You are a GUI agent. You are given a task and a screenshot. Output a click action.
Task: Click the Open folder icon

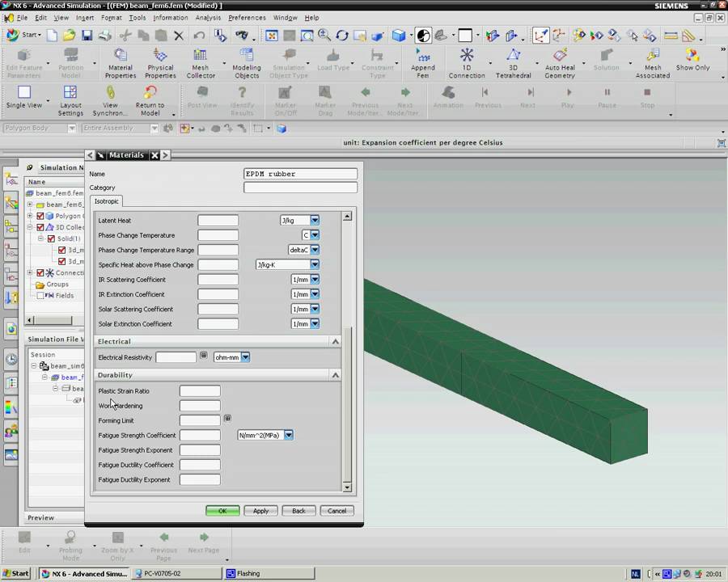tap(70, 36)
